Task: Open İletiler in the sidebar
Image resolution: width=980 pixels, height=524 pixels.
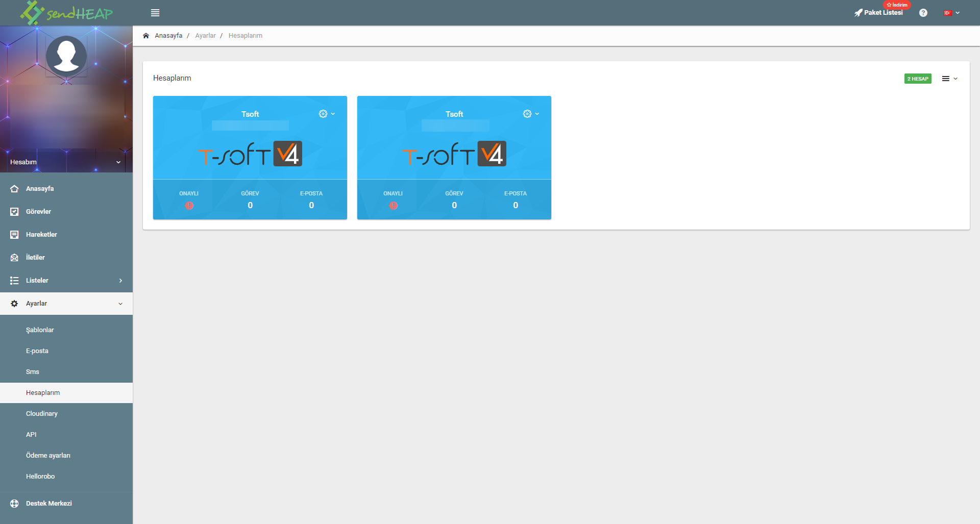Action: pyautogui.click(x=66, y=258)
